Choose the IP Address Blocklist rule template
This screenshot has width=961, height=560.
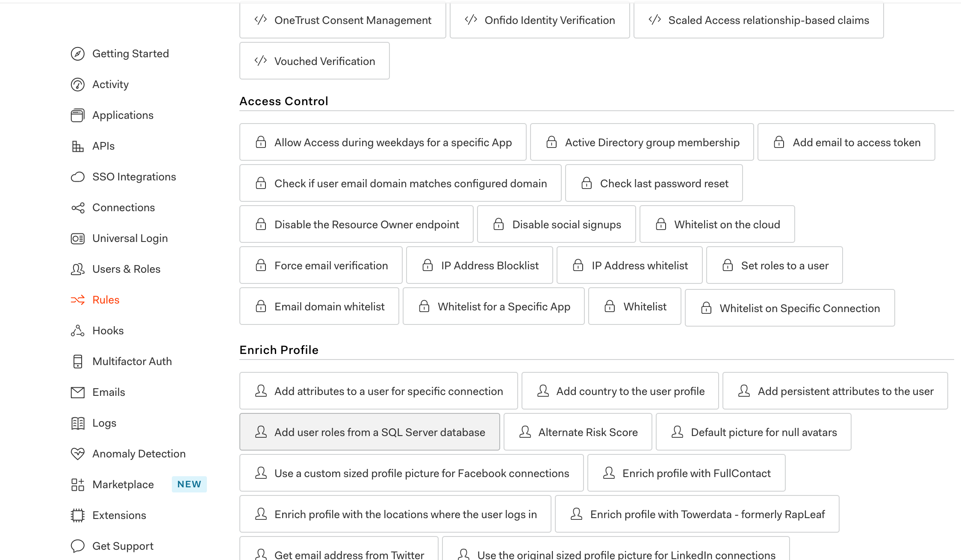(479, 265)
